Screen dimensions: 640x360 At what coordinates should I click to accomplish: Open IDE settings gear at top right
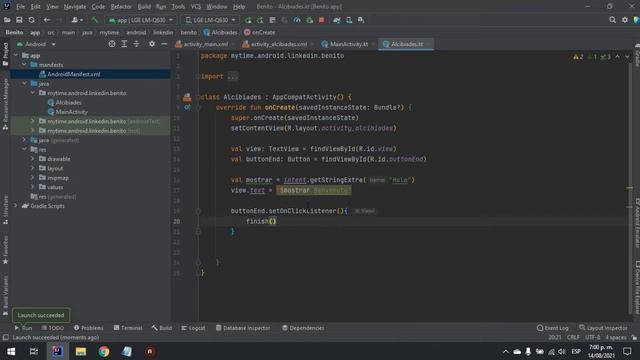tap(625, 20)
